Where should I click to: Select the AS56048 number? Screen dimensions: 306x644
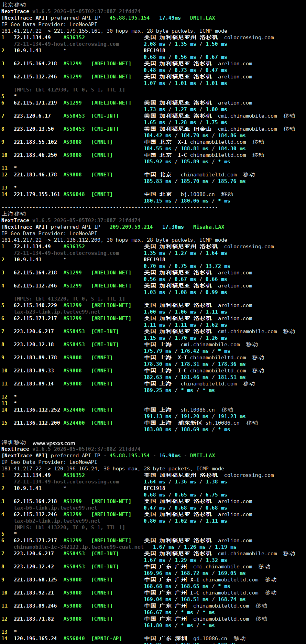(74, 194)
